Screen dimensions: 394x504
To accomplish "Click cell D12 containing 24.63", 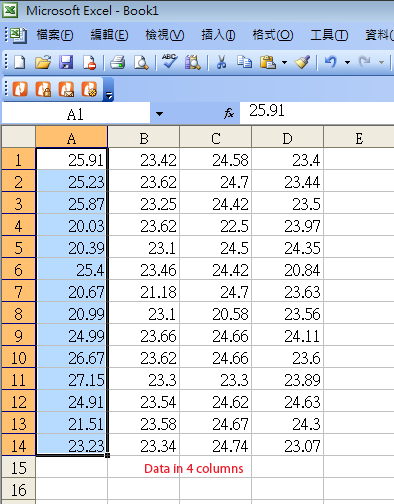I will pyautogui.click(x=287, y=401).
